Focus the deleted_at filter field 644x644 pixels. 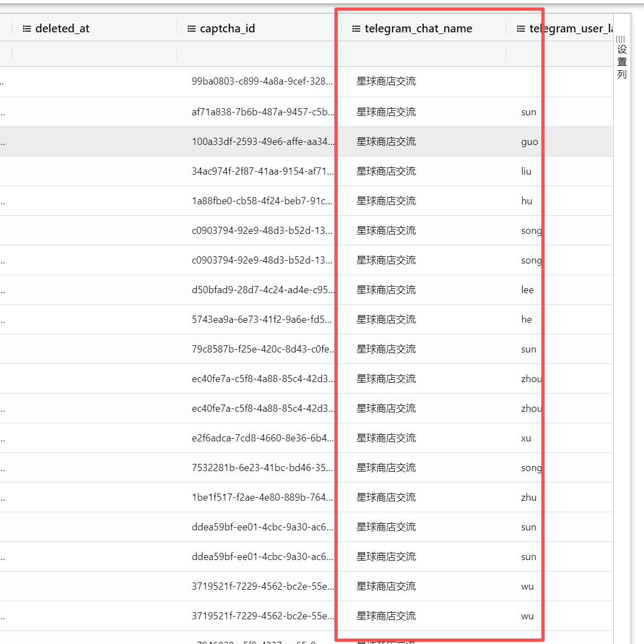click(94, 54)
